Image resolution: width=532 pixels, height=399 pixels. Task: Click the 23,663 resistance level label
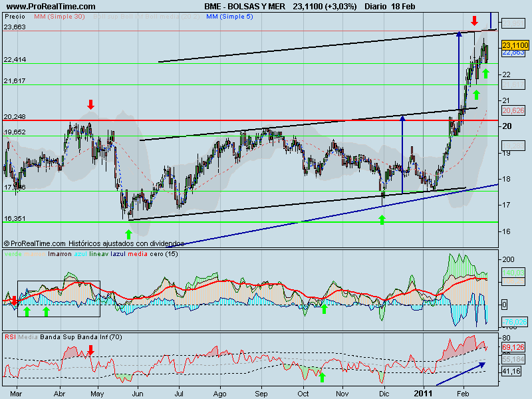pos(15,27)
